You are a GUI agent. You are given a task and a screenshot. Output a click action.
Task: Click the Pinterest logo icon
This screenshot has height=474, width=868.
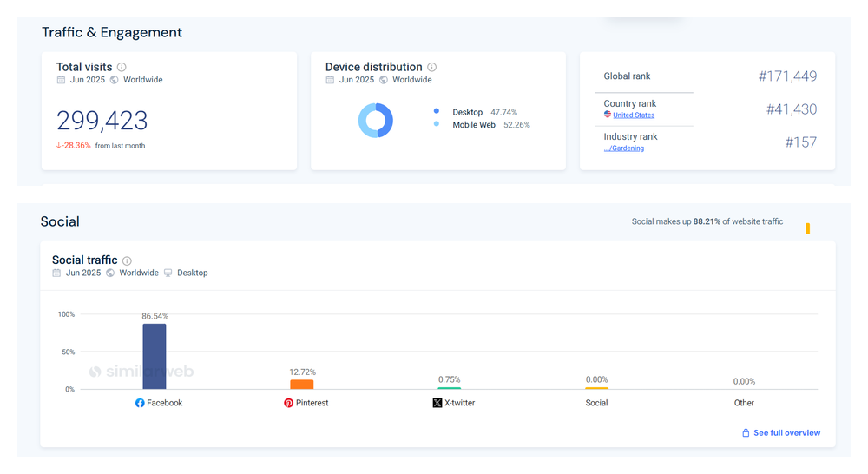[289, 403]
